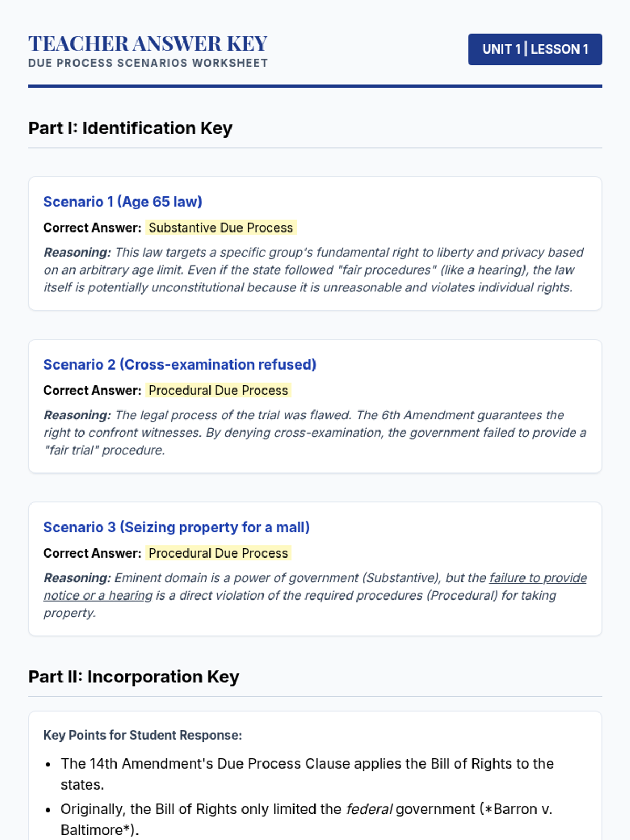The image size is (630, 840).
Task: Click the Scenario 2 reasoning about 6th Amendment
Action: pyautogui.click(x=313, y=433)
